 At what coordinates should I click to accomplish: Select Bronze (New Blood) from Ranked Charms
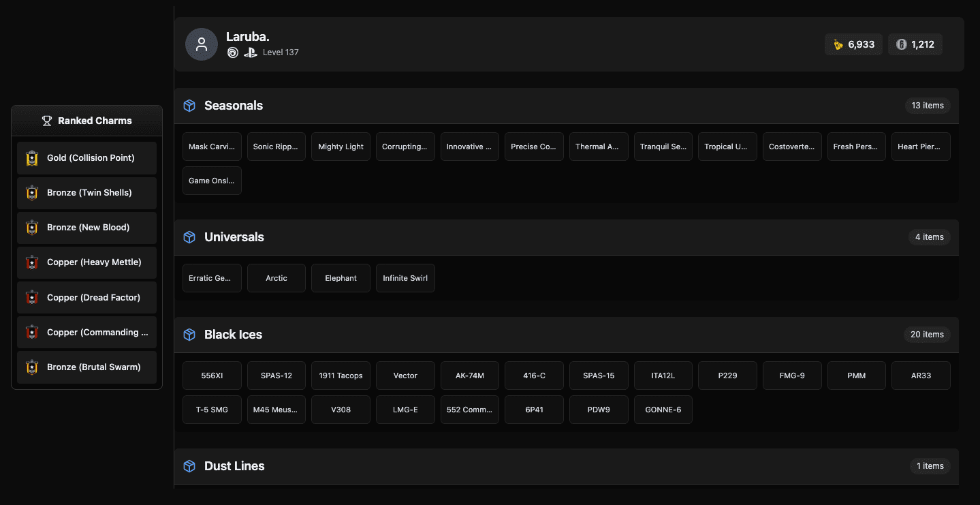pyautogui.click(x=86, y=227)
